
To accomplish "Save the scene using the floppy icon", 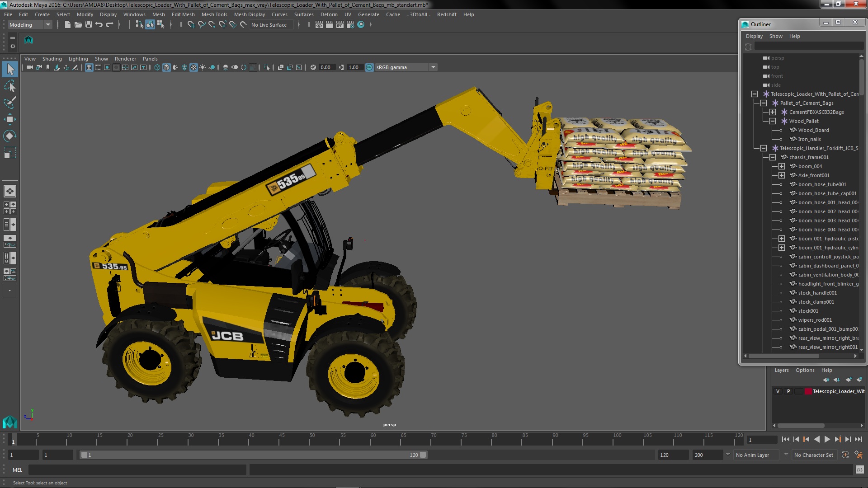I will click(x=89, y=25).
